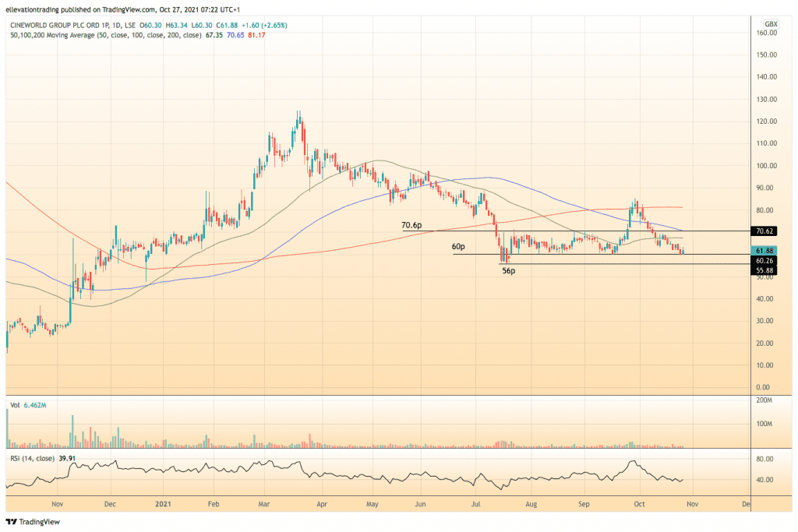Click the 81.17 moving average value
Image resolution: width=798 pixels, height=532 pixels.
coord(256,35)
